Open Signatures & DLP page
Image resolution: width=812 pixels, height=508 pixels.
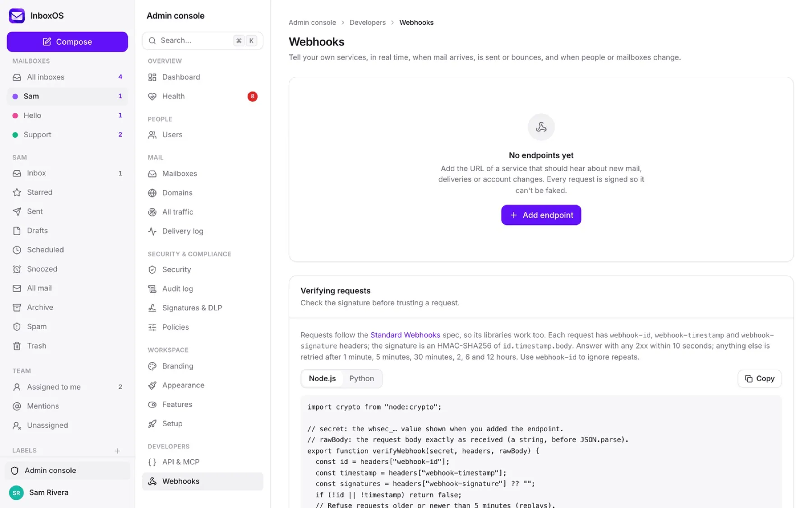(x=203, y=308)
